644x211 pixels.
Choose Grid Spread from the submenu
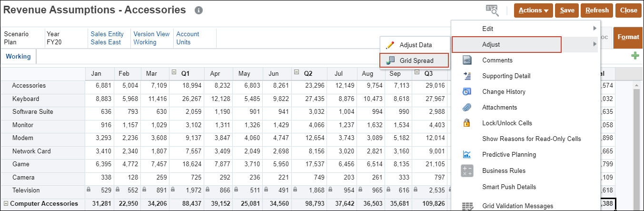click(x=414, y=60)
